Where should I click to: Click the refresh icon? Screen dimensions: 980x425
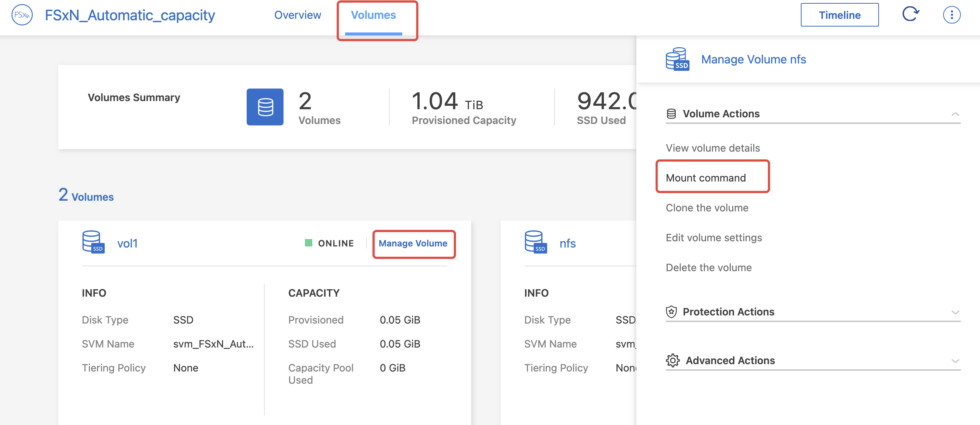click(x=910, y=14)
